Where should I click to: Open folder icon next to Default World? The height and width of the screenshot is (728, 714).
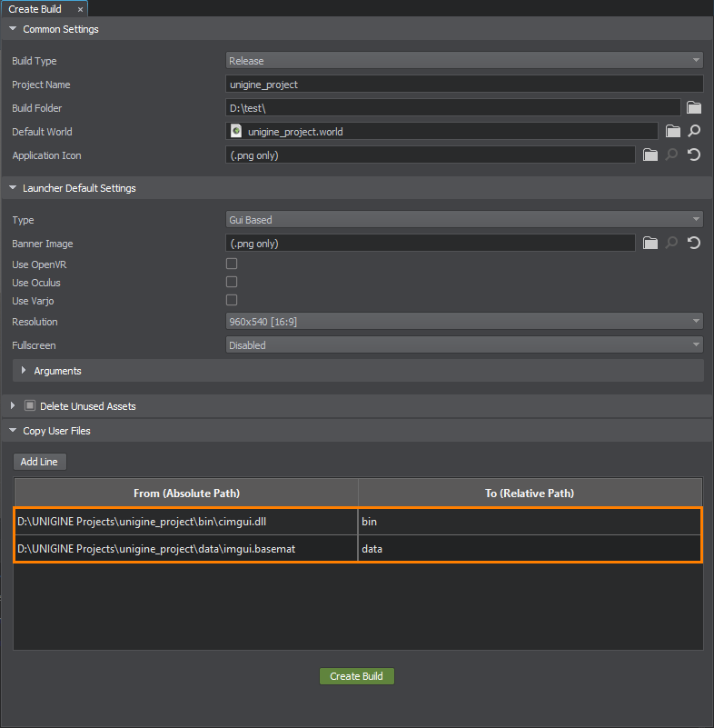(672, 131)
